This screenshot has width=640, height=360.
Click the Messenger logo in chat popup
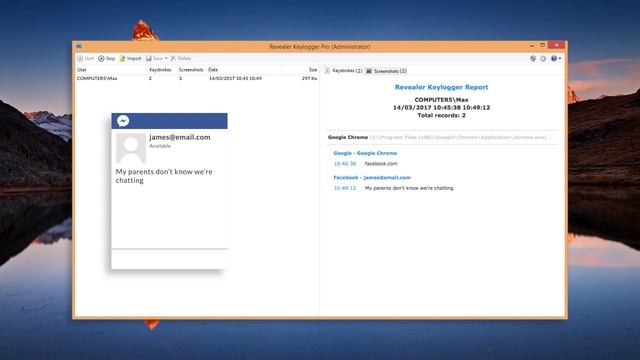click(123, 121)
